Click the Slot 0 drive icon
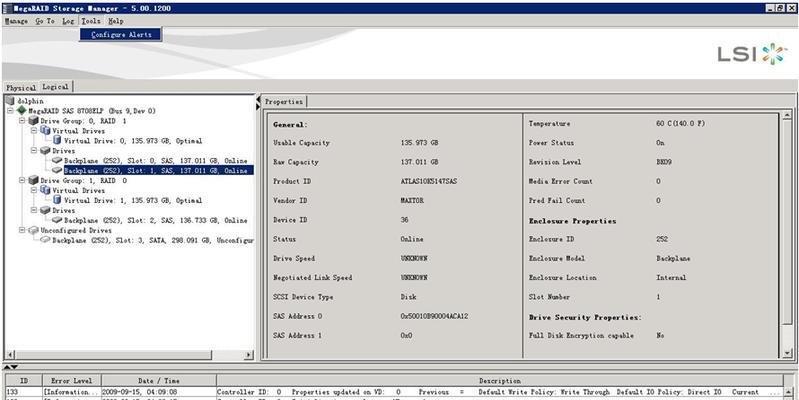This screenshot has width=799, height=400. click(57, 161)
